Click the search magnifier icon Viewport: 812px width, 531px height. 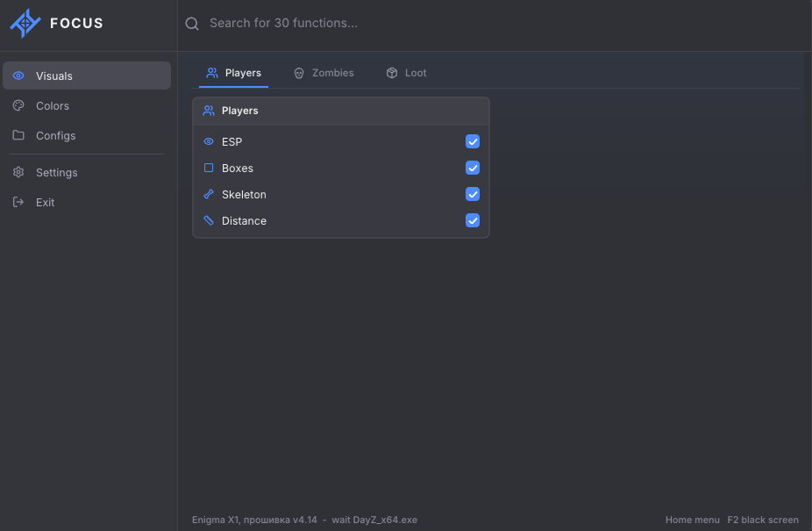point(192,24)
